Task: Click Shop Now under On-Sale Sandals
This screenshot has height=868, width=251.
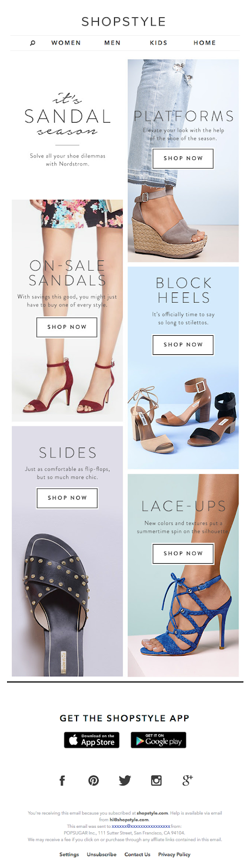Action: coord(67,327)
